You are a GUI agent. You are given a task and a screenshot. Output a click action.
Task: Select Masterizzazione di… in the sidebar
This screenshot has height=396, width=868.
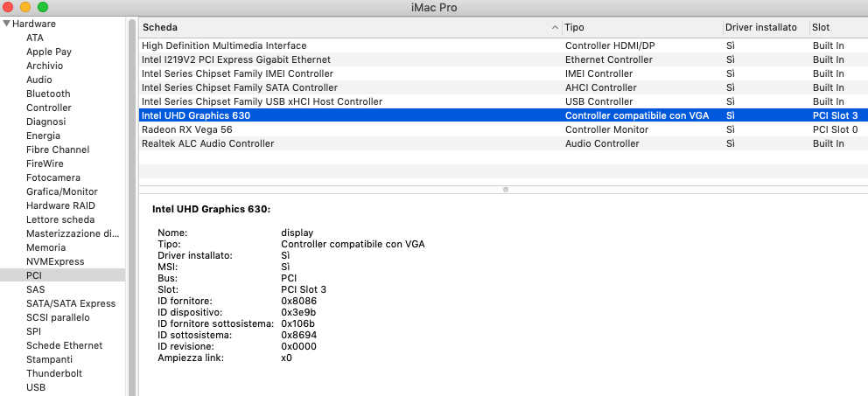click(73, 233)
